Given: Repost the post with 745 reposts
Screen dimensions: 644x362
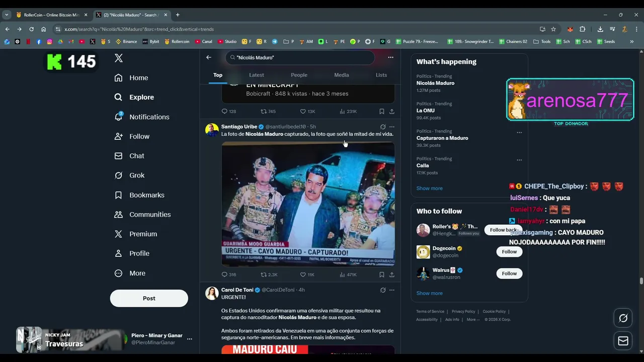Looking at the screenshot, I should coord(268,111).
